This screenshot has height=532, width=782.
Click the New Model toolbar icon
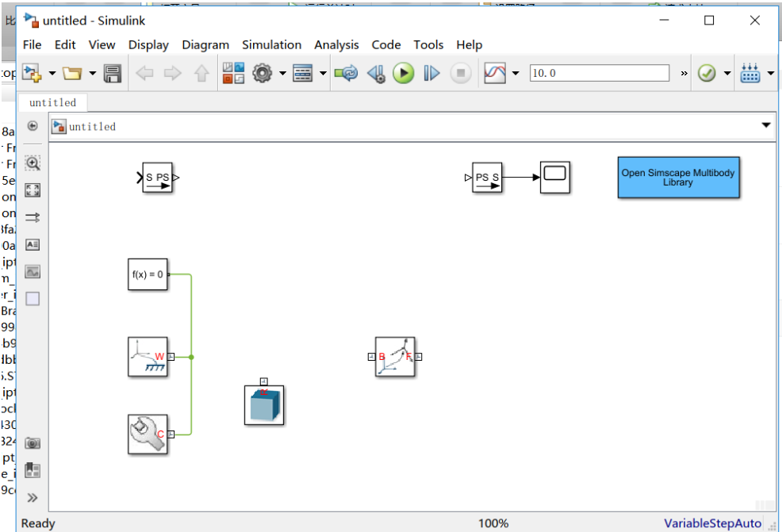coord(32,73)
